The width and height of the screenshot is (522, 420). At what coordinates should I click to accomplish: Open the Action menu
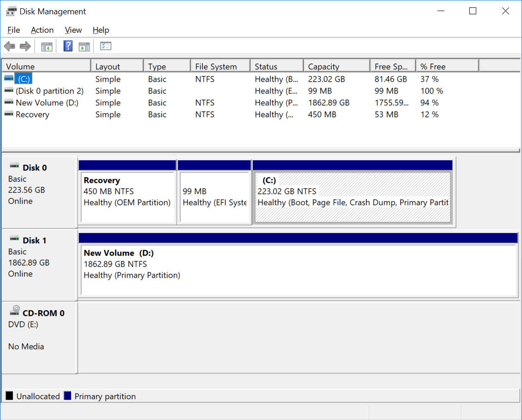tap(42, 30)
